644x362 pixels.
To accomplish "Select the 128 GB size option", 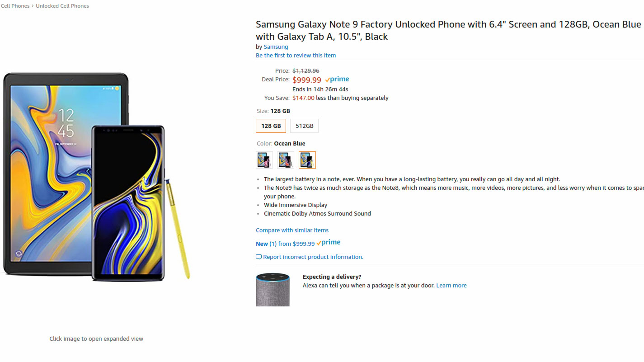I will click(271, 126).
